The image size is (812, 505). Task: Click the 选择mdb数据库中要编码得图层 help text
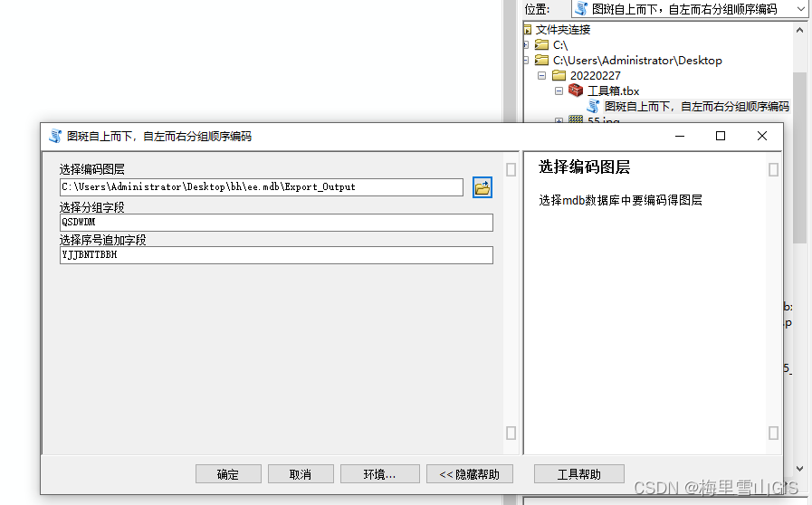620,200
